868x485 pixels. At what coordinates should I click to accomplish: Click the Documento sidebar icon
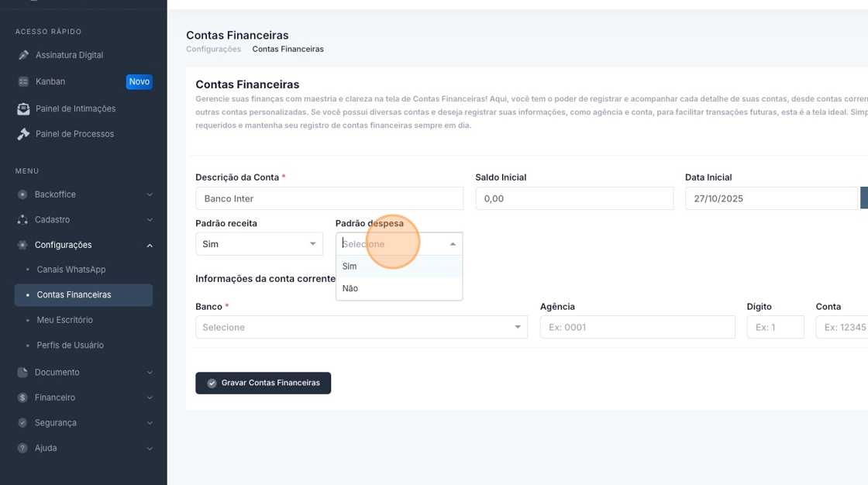22,373
